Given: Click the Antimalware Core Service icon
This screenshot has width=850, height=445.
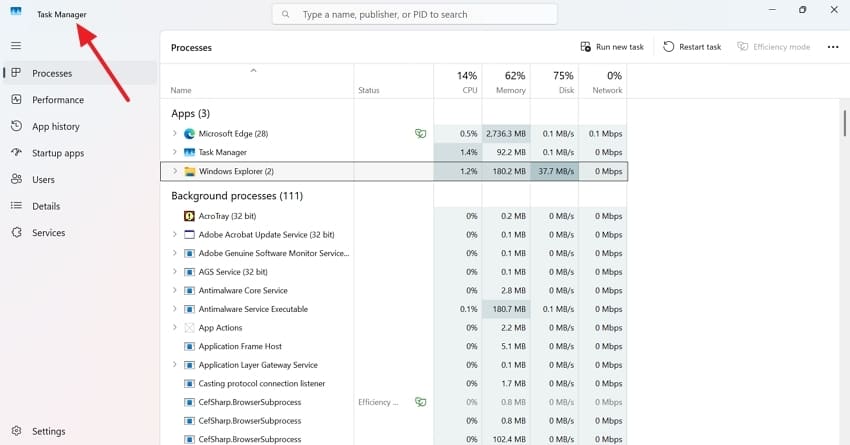Looking at the screenshot, I should 189,291.
